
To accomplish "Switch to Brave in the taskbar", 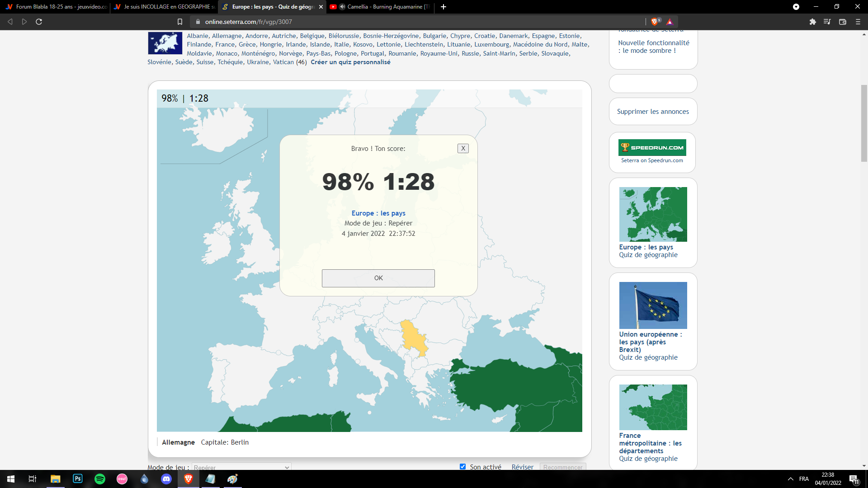I will pyautogui.click(x=189, y=479).
